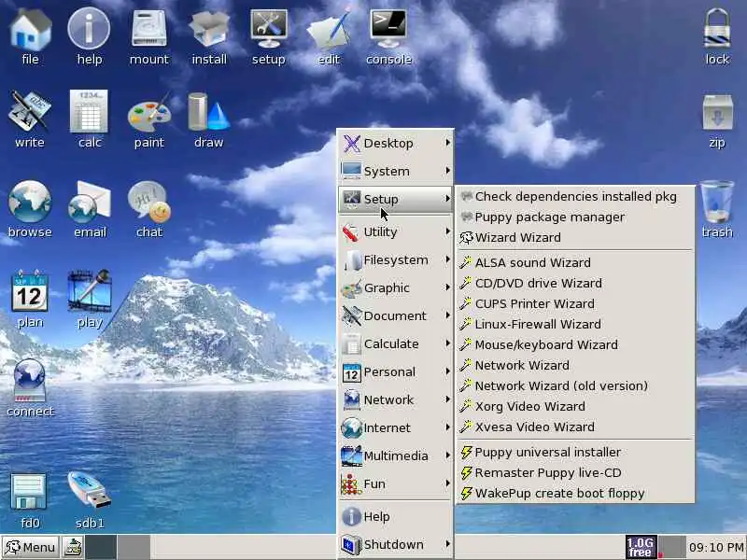This screenshot has width=747, height=560.
Task: Click the highlighted Setup menu entry
Action: point(396,199)
